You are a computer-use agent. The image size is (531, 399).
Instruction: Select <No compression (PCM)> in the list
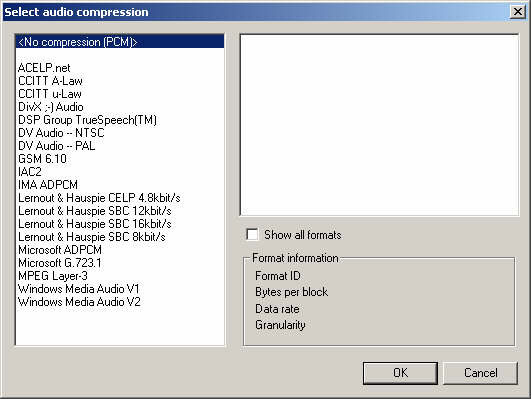pyautogui.click(x=120, y=42)
